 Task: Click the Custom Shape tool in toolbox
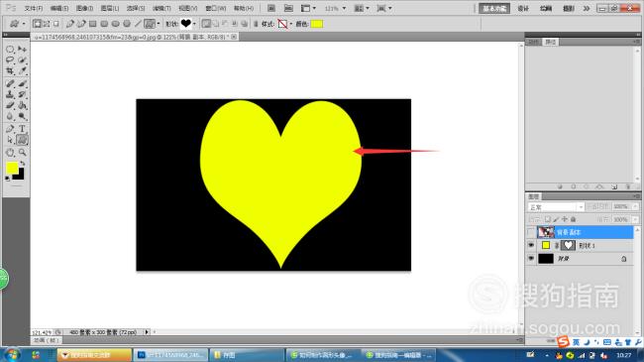(x=22, y=140)
